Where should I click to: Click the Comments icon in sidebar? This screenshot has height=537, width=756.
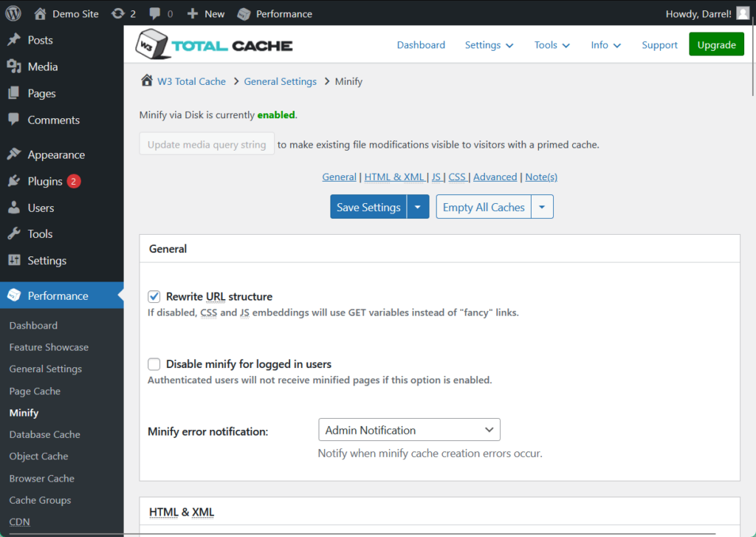pos(14,119)
